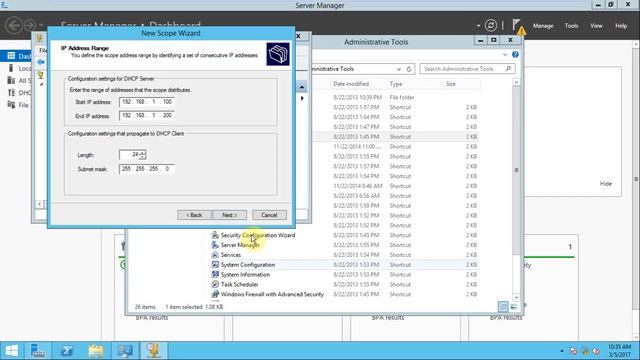Open PowerShell from the taskbar
Viewport: 640px width, 360px height.
[x=67, y=351]
